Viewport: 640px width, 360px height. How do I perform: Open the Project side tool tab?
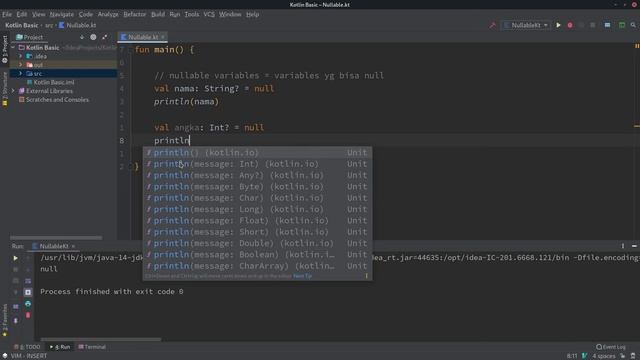4,49
